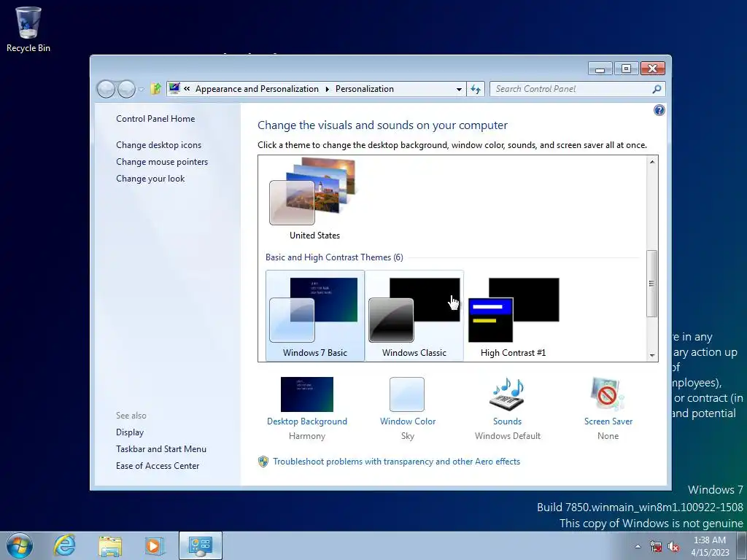The width and height of the screenshot is (747, 560).
Task: Click the Basic and High Contrast Themes header
Action: click(x=334, y=257)
